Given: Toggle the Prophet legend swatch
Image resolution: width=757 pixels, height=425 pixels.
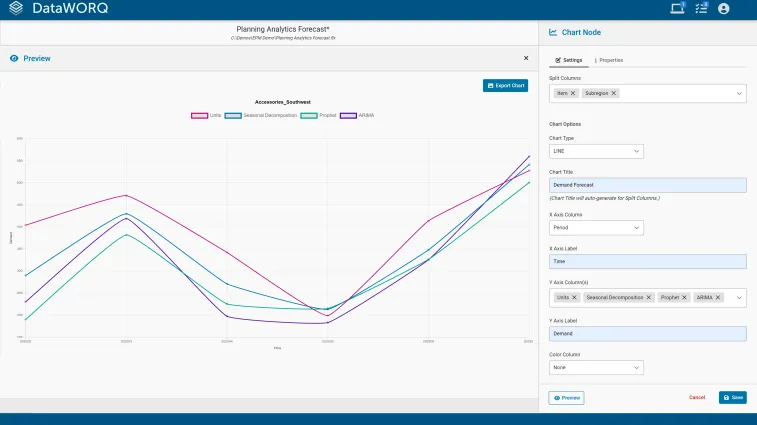Looking at the screenshot, I should (309, 115).
